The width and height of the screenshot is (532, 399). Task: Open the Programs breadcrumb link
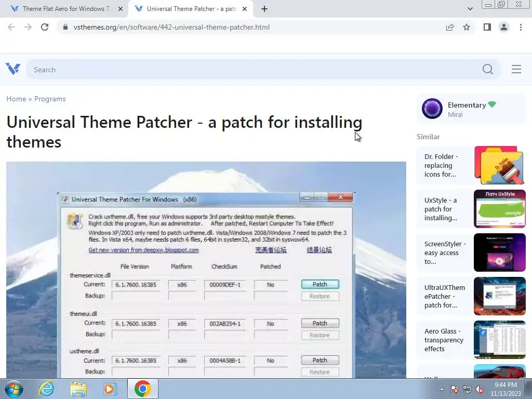coord(50,99)
